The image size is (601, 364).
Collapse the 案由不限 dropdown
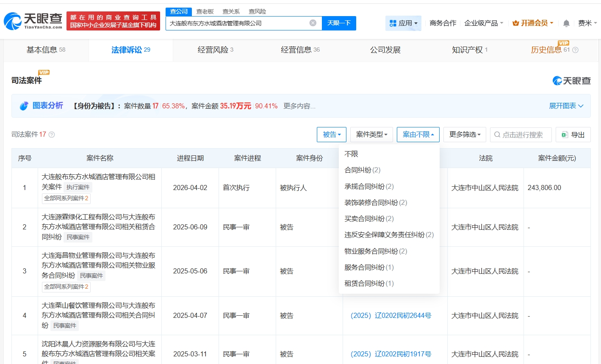[418, 135]
